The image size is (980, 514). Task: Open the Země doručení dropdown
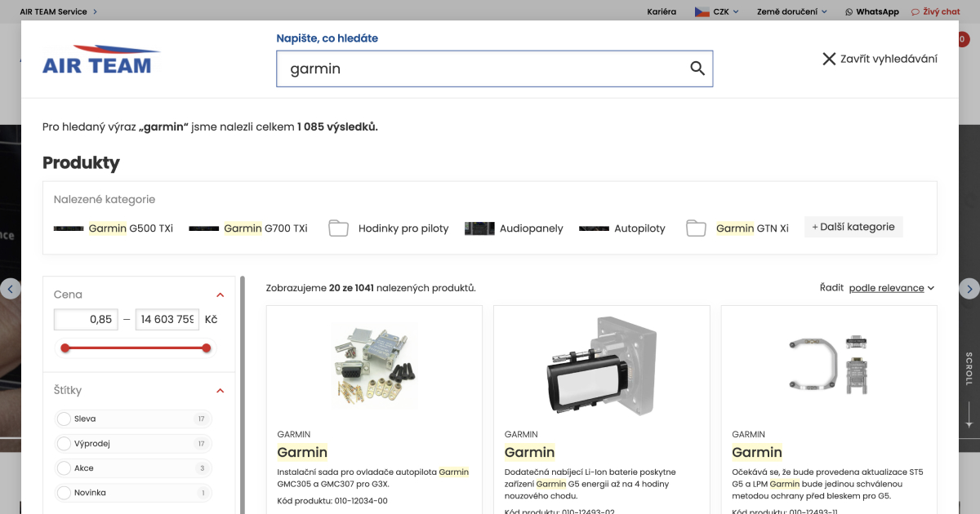tap(792, 12)
